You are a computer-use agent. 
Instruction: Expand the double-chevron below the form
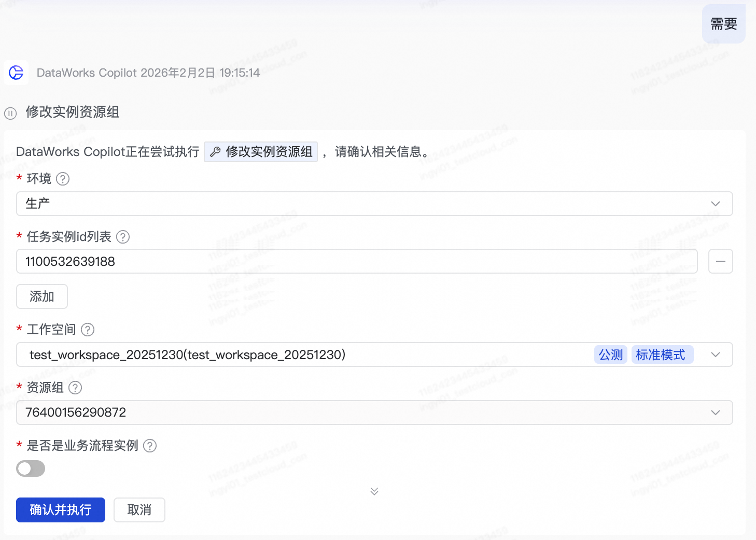click(374, 491)
